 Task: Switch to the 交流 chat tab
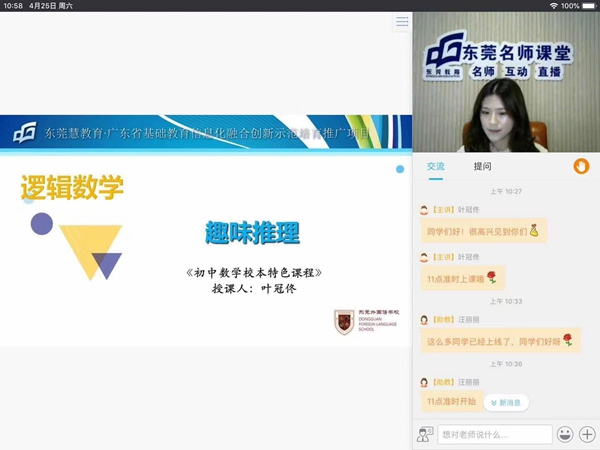(x=435, y=166)
